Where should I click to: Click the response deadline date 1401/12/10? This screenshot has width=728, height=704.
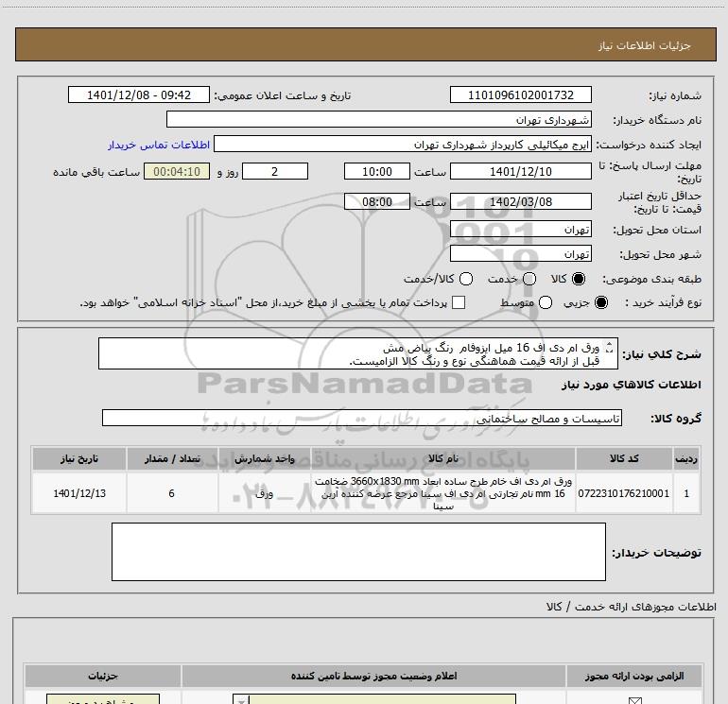tap(520, 171)
